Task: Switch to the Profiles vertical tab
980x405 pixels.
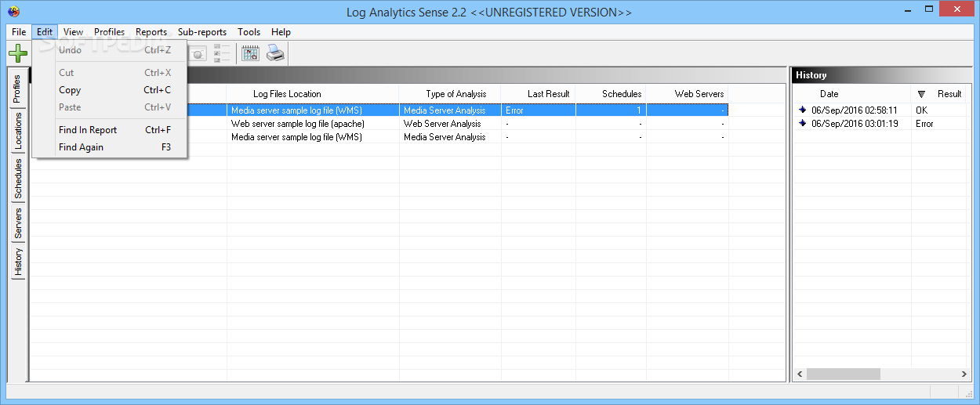Action: click(18, 89)
